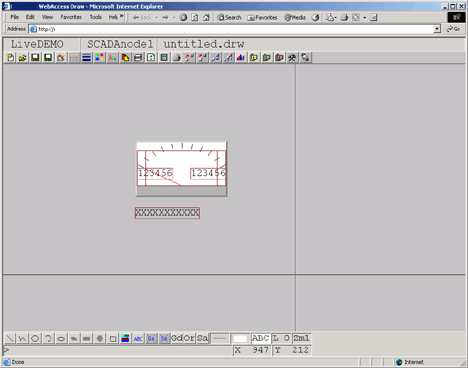This screenshot has height=368, width=468.
Task: Pick the Ellipse drawing tool
Action: (61, 339)
